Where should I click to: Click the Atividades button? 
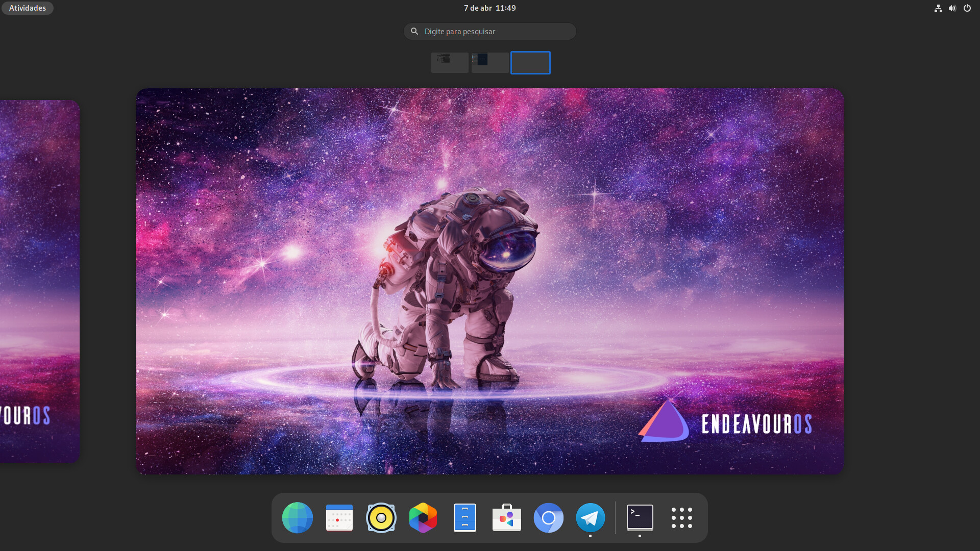click(28, 8)
